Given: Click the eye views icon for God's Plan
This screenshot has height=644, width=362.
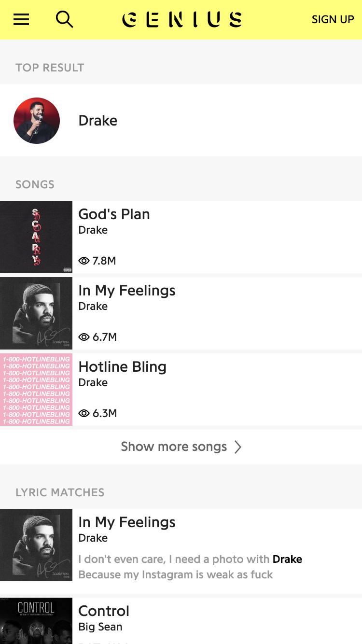Looking at the screenshot, I should [84, 261].
